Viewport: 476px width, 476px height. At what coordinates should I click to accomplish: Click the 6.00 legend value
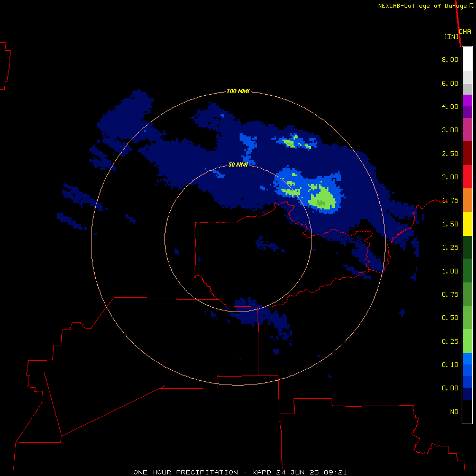pyautogui.click(x=450, y=83)
